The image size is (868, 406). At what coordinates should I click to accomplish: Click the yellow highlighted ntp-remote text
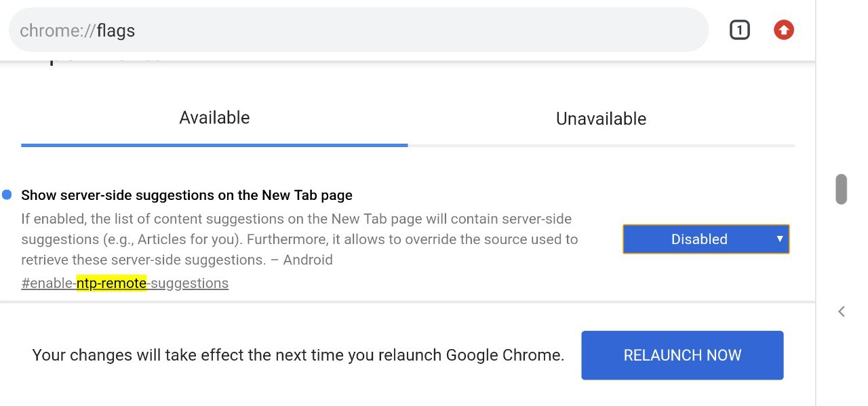pyautogui.click(x=111, y=283)
